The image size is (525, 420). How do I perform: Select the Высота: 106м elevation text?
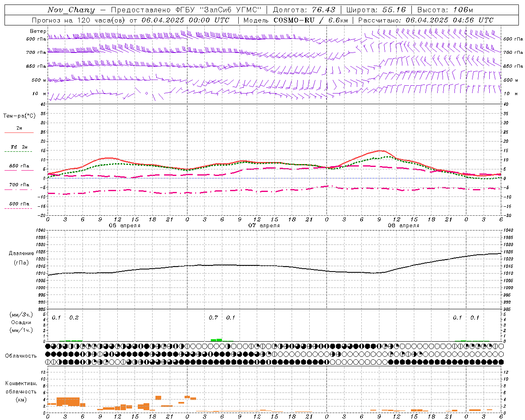tap(445, 10)
